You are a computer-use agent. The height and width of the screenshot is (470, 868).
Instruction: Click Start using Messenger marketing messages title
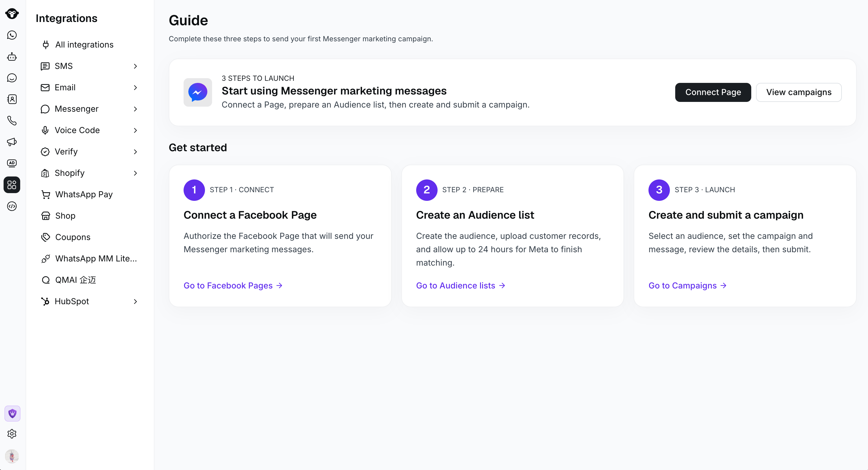pos(334,91)
